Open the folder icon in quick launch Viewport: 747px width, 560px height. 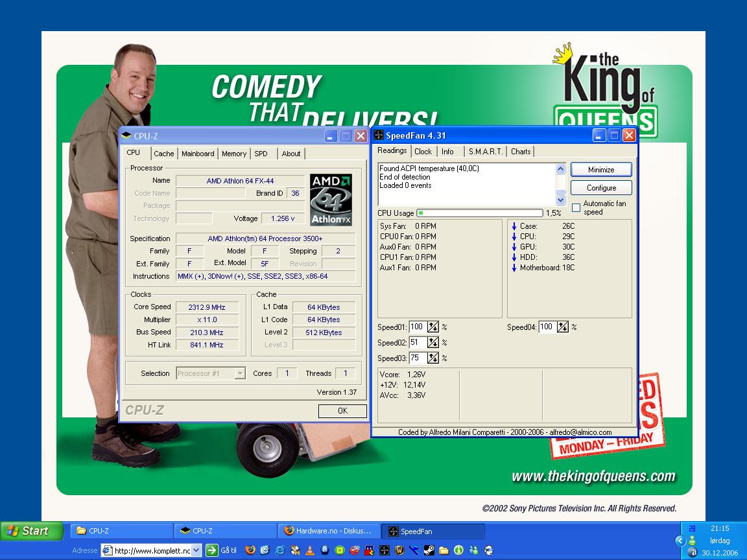click(x=444, y=550)
